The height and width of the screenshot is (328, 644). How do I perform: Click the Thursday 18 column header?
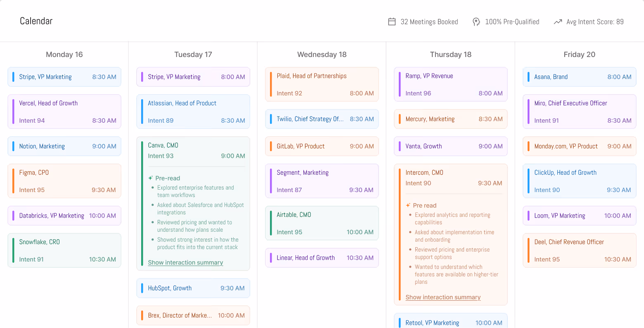pyautogui.click(x=451, y=55)
